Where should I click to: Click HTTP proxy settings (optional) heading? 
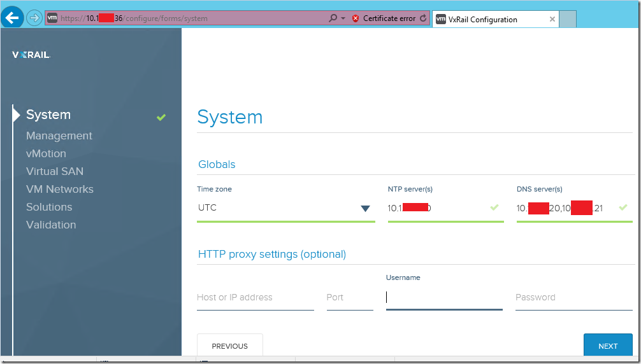click(x=272, y=255)
